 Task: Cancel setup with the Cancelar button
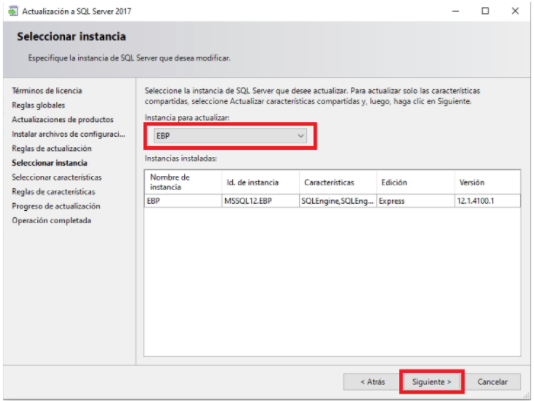[492, 382]
